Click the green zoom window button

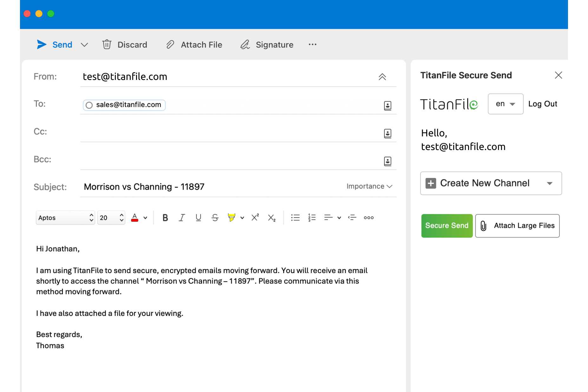tap(51, 14)
